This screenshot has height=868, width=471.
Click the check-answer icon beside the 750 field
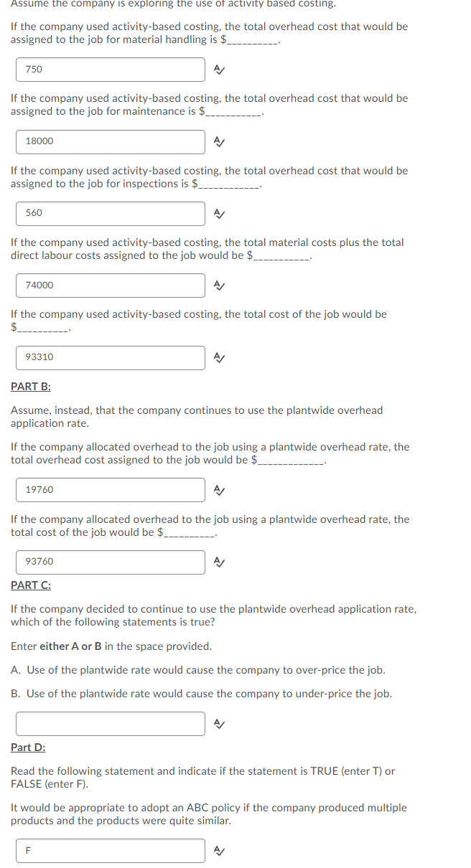pos(219,70)
